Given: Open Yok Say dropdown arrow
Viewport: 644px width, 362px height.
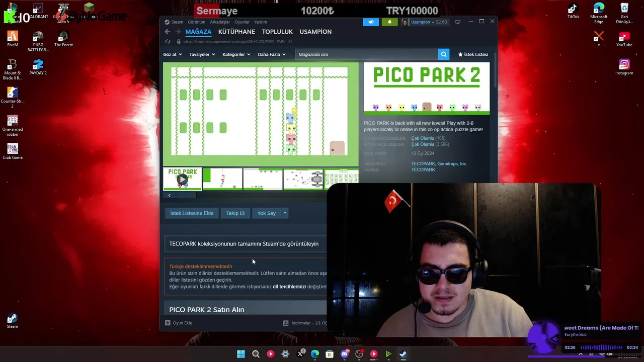Looking at the screenshot, I should coord(285,213).
